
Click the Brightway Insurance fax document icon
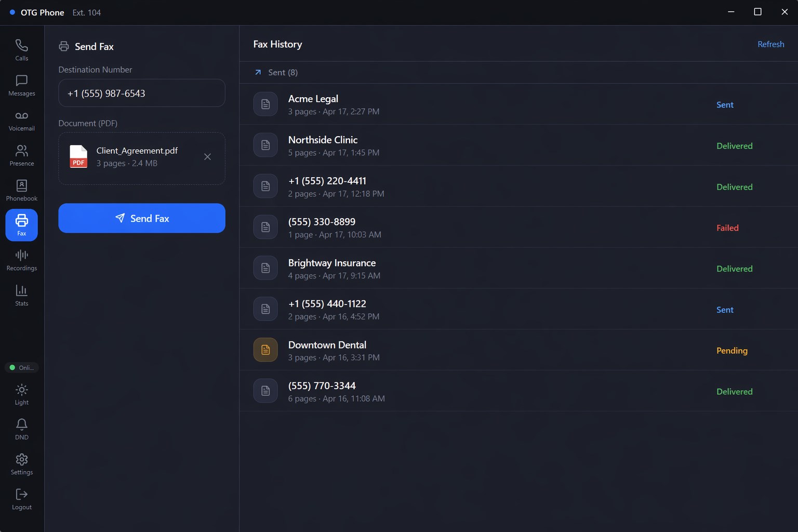click(x=265, y=268)
